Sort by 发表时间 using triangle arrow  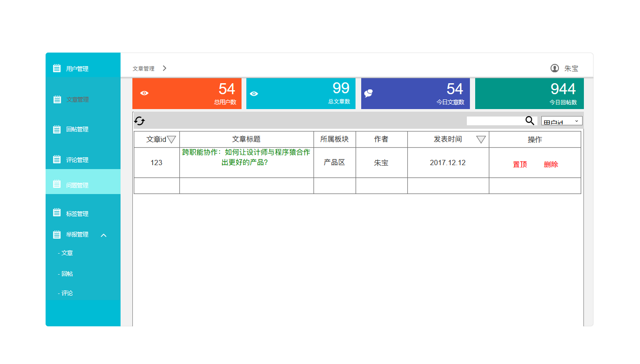tap(481, 140)
